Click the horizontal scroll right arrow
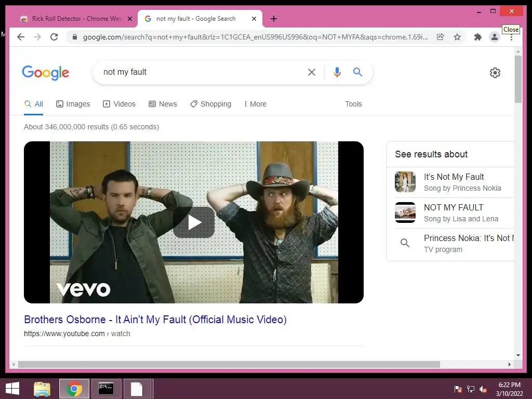The width and height of the screenshot is (532, 399). [509, 364]
